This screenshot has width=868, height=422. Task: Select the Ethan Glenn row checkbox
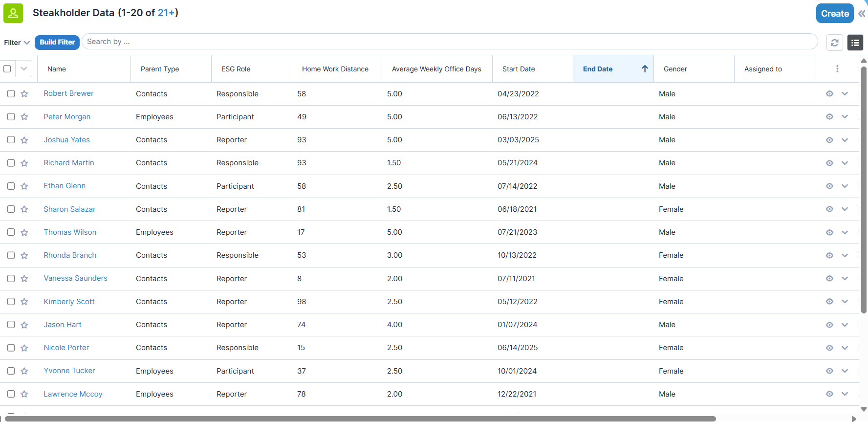coord(11,186)
